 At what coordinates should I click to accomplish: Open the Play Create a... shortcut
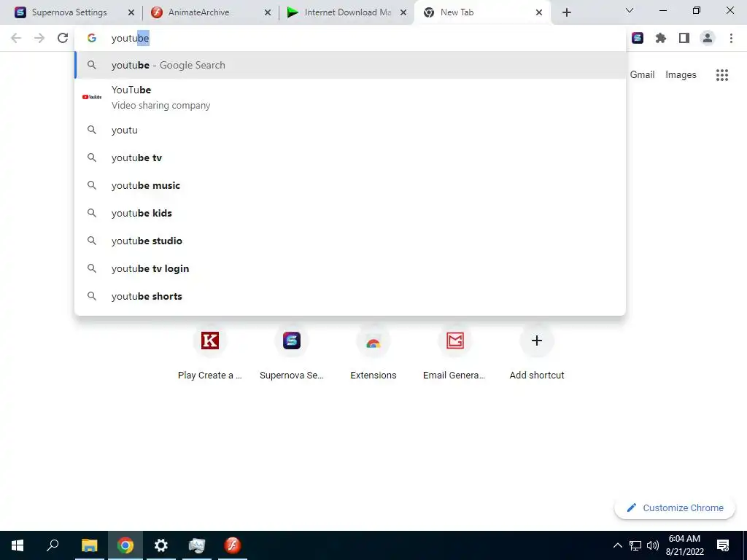209,354
